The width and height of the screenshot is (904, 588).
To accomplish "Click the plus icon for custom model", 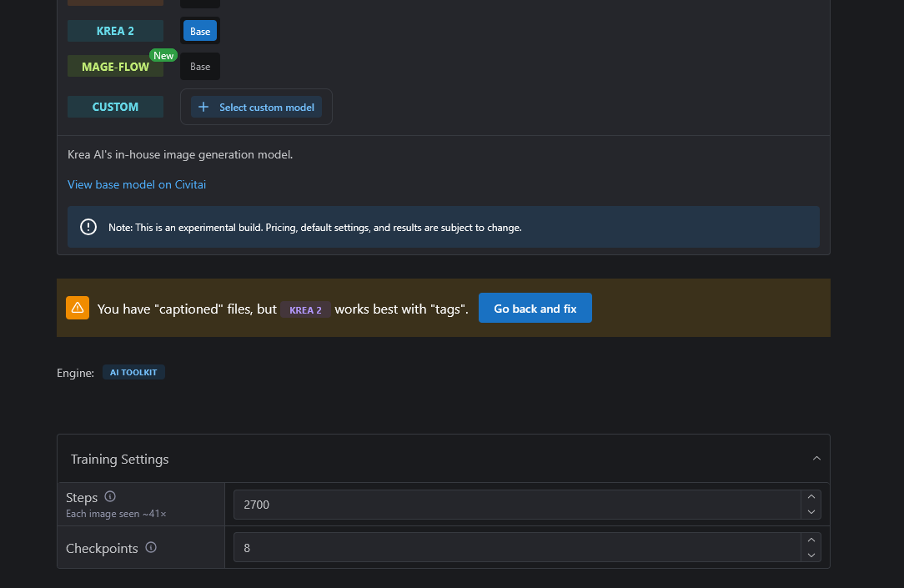I will pos(203,108).
